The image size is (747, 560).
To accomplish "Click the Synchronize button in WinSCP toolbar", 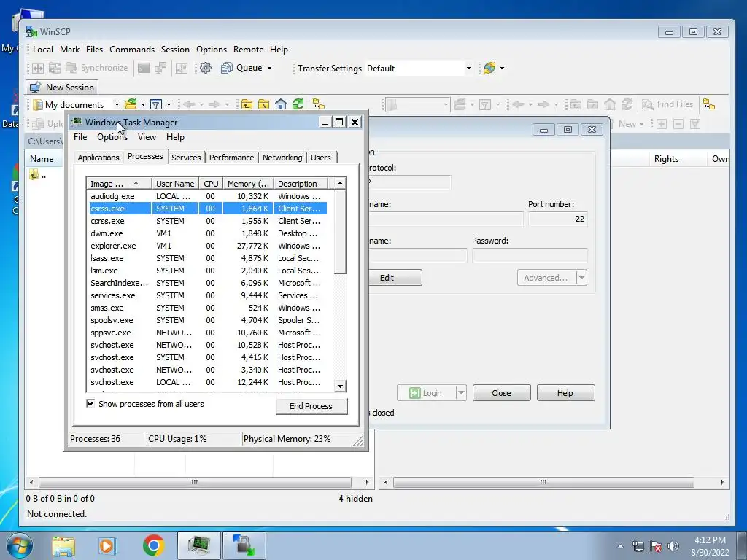I will tap(97, 68).
